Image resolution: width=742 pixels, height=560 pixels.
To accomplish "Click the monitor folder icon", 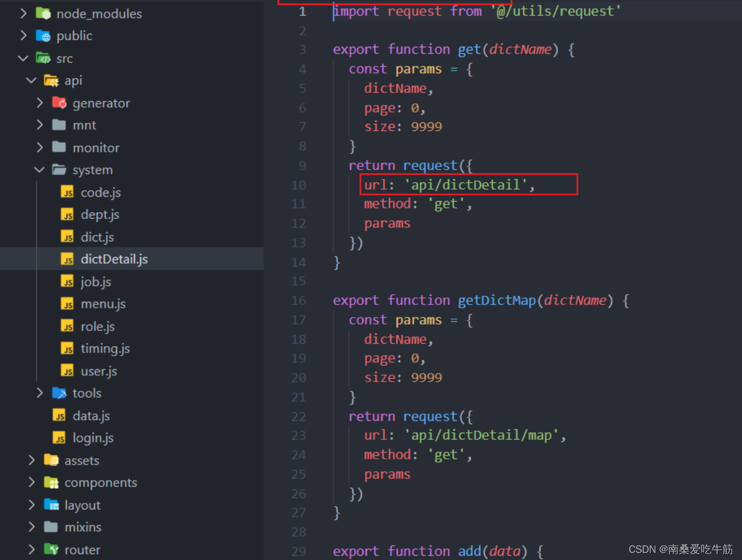I will click(59, 147).
